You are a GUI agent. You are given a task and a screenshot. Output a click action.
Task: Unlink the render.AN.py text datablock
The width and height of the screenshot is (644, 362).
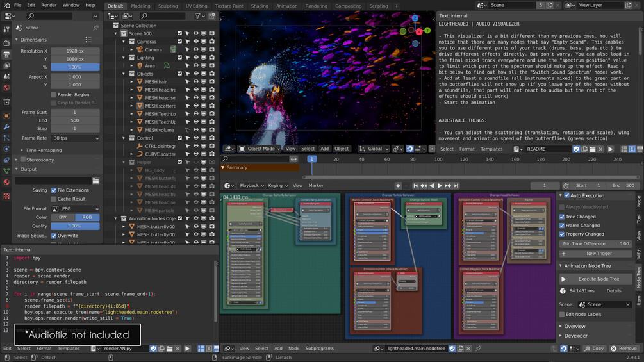[178, 349]
